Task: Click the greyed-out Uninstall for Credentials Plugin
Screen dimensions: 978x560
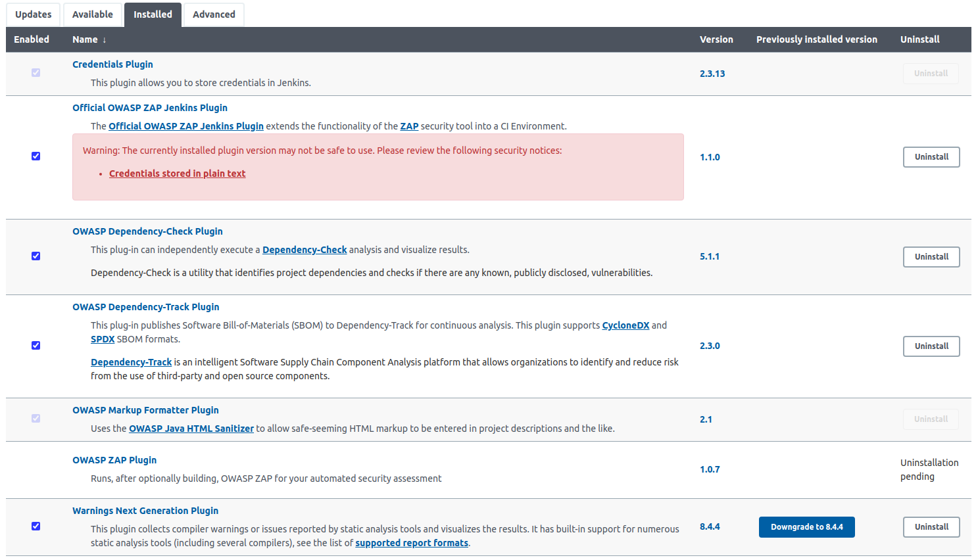Action: (931, 74)
